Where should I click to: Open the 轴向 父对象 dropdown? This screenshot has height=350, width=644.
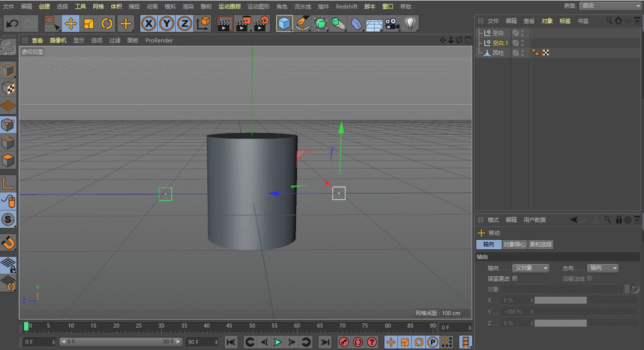click(531, 268)
